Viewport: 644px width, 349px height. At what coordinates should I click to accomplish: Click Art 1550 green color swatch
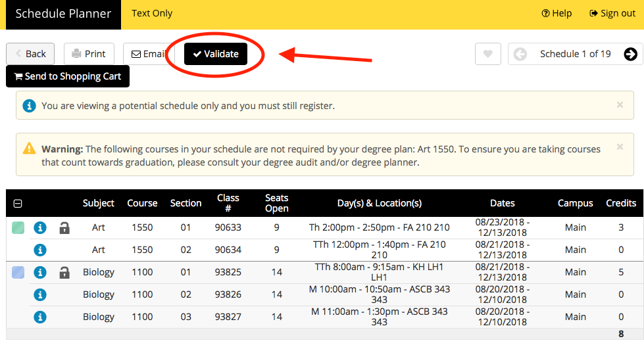coord(18,227)
